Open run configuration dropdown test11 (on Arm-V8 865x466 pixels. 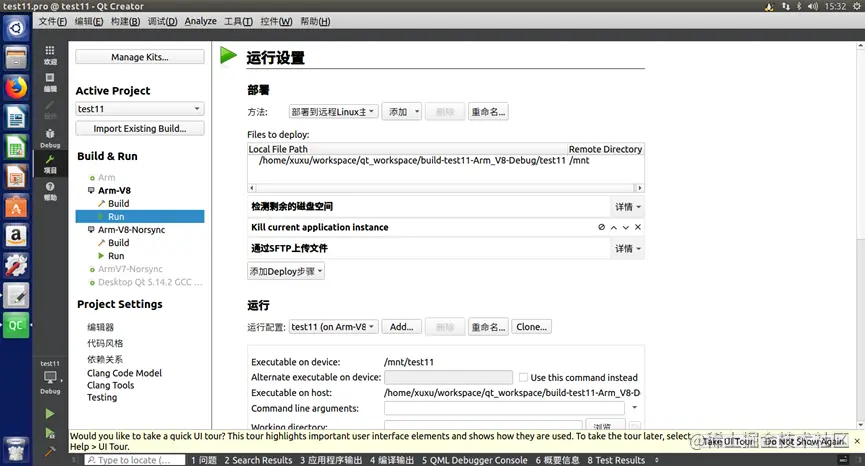[333, 327]
